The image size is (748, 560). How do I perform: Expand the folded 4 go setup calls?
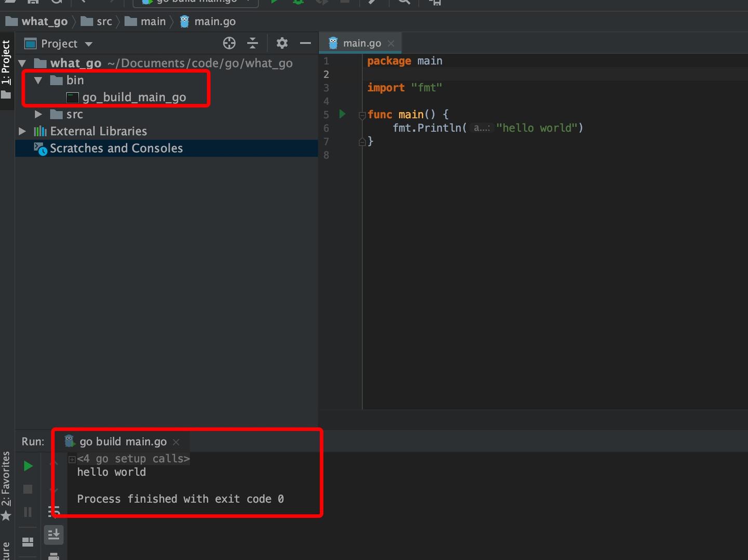click(72, 459)
